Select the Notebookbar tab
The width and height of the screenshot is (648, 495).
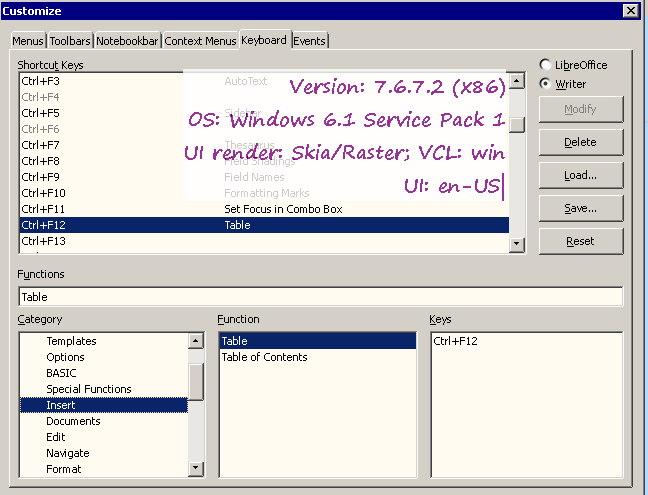[127, 41]
